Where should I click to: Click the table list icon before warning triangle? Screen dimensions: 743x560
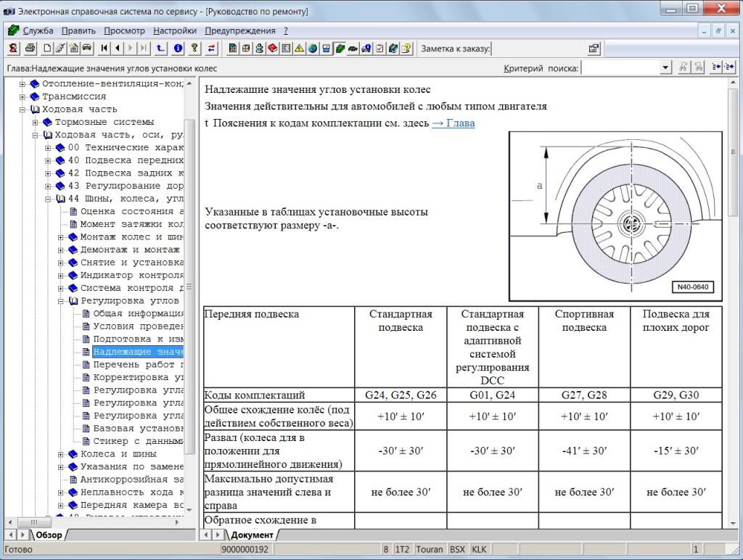coord(286,48)
